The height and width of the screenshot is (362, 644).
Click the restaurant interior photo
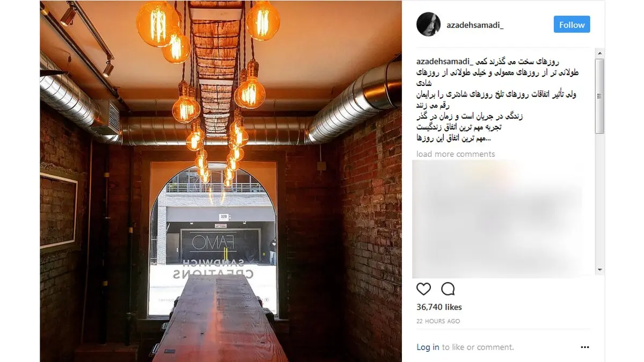[x=221, y=181]
